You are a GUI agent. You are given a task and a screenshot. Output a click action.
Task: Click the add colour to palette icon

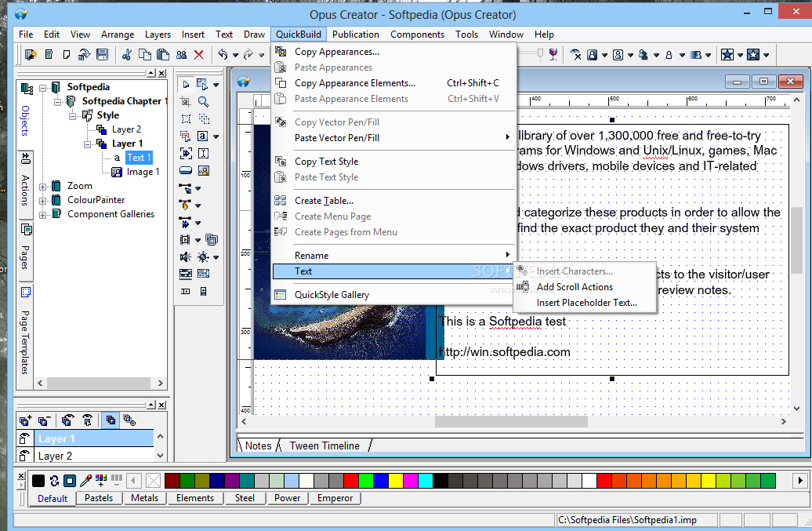click(x=101, y=480)
